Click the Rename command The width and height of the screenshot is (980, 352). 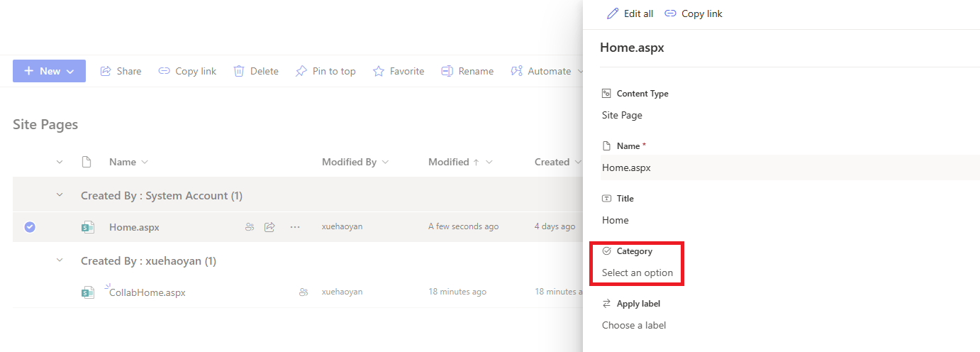tap(467, 71)
